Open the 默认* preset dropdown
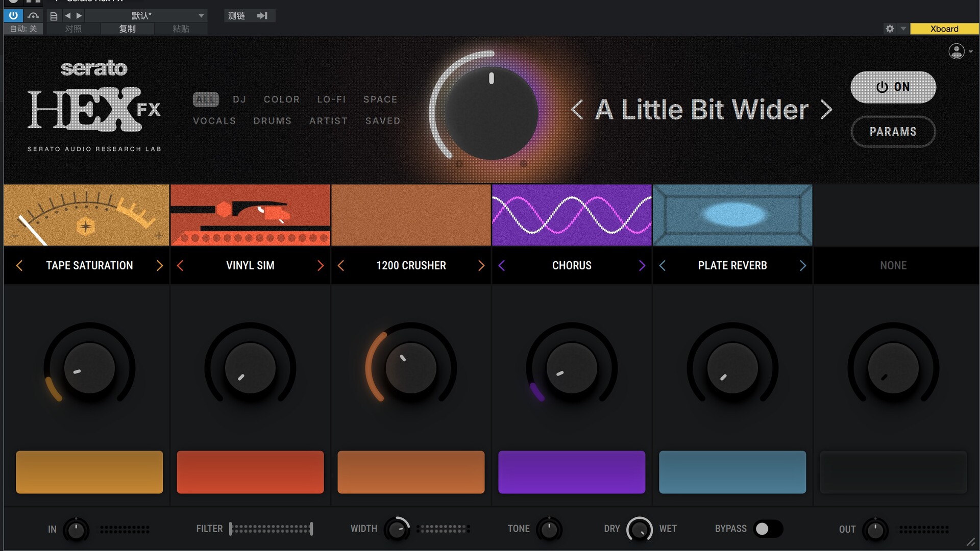This screenshot has width=980, height=551. [x=146, y=16]
